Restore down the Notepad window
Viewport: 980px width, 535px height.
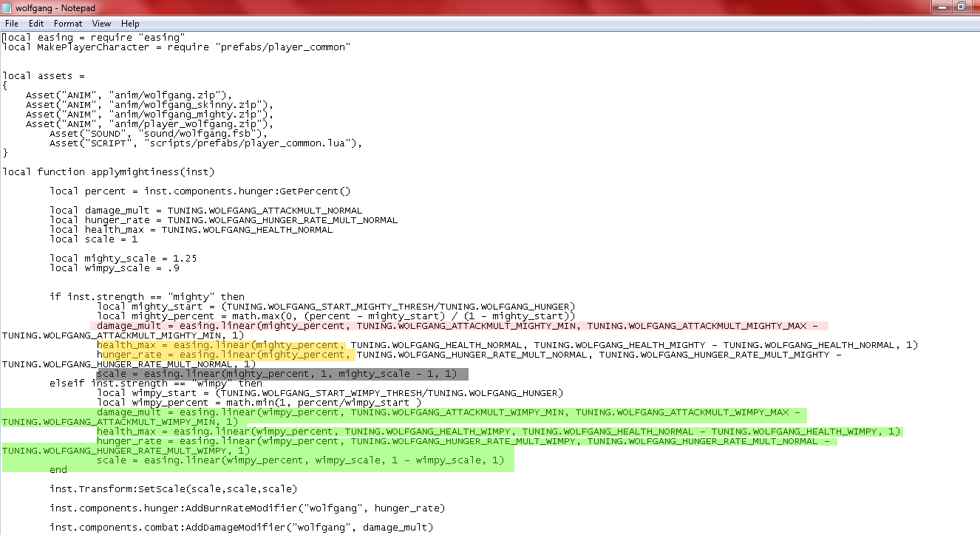[962, 6]
